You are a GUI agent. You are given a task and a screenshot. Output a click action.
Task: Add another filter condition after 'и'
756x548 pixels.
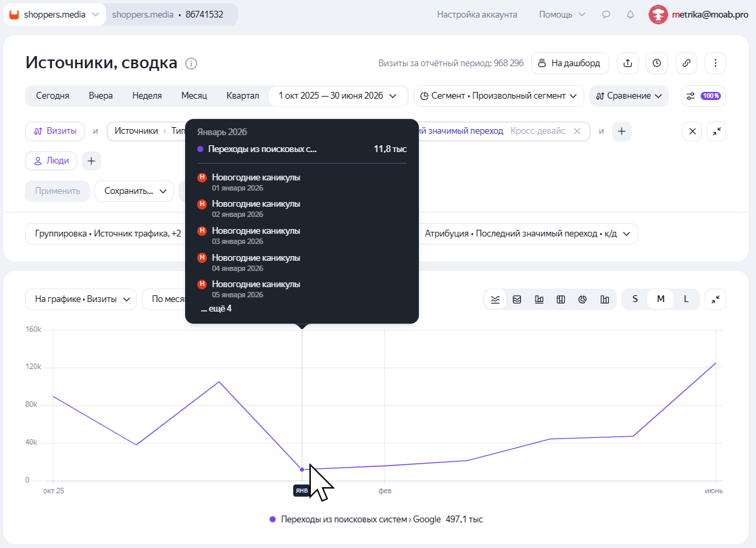click(x=622, y=131)
